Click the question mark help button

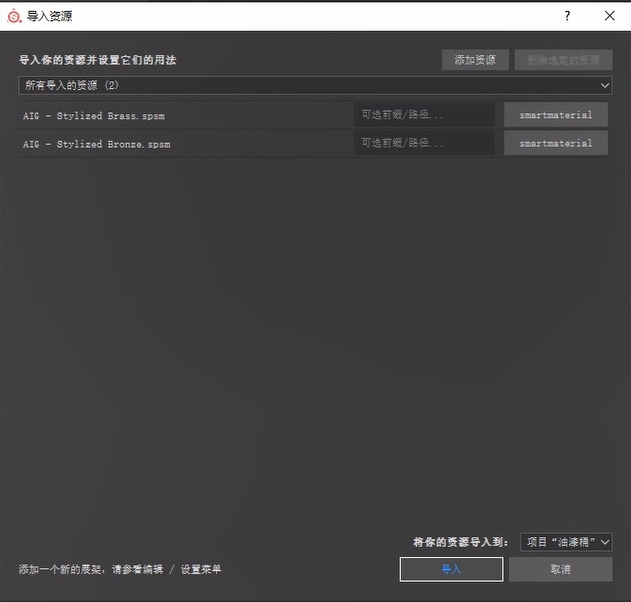tap(567, 16)
